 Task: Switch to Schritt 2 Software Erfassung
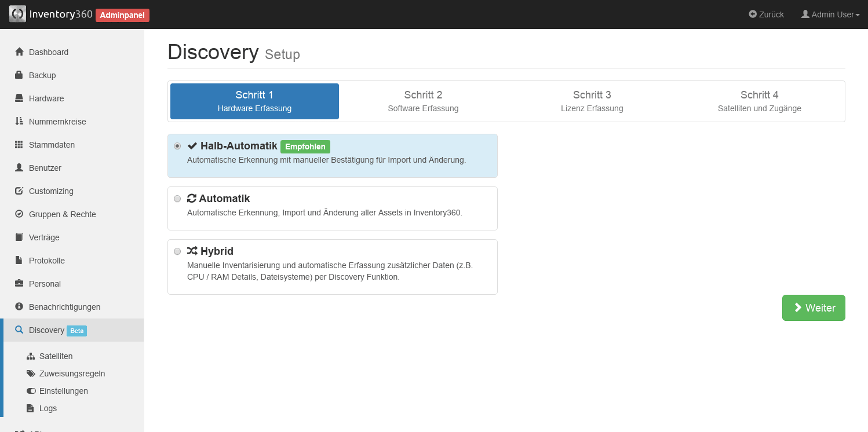coord(423,101)
